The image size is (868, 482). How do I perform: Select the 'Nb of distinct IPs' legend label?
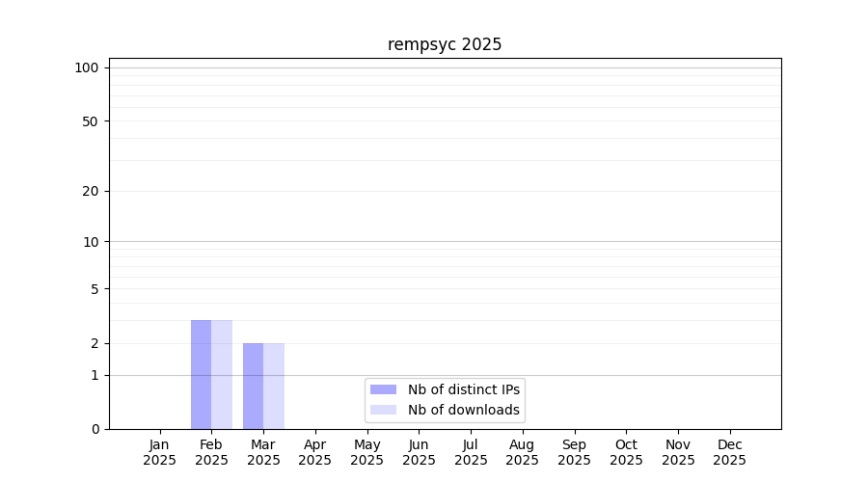point(463,389)
